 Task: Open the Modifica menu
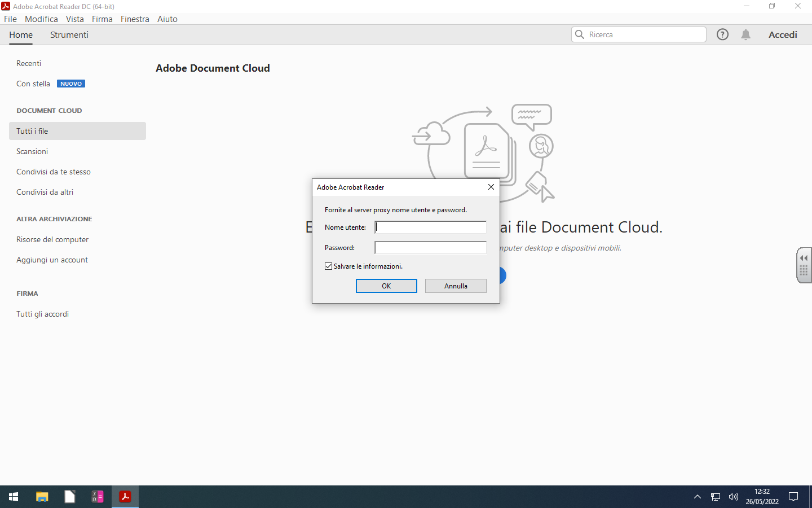click(41, 19)
